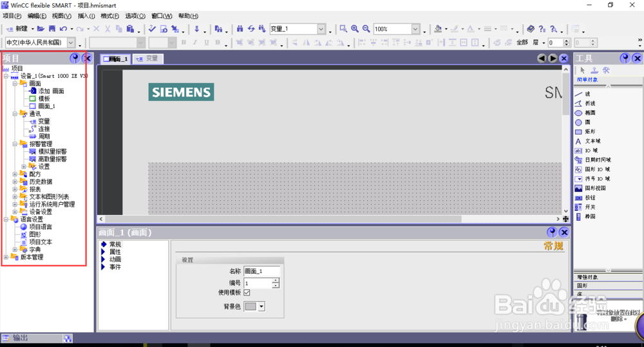Open the 增强对象 tool group
Screen dimensions: 644x347
point(608,277)
